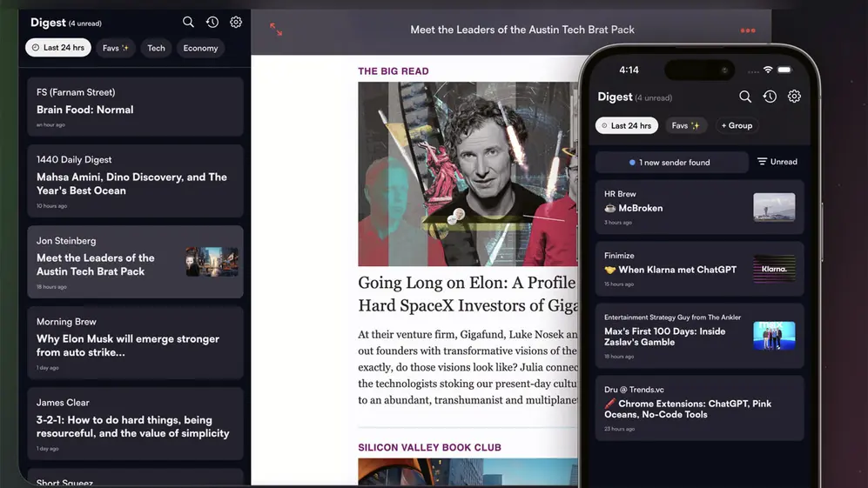Select the Last 24 hrs filter in desktop sidebar
The image size is (868, 488).
[58, 48]
